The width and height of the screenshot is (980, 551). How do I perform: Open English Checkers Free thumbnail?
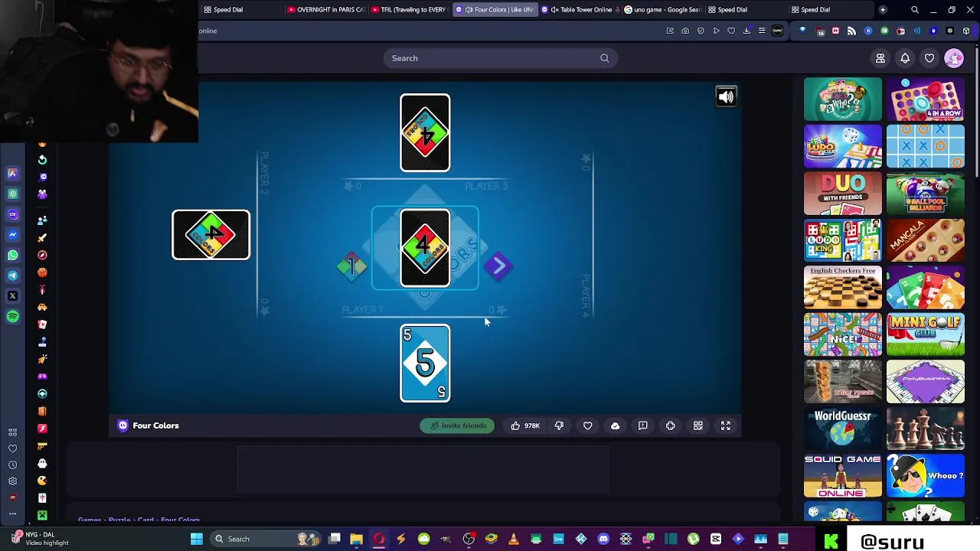tap(843, 288)
